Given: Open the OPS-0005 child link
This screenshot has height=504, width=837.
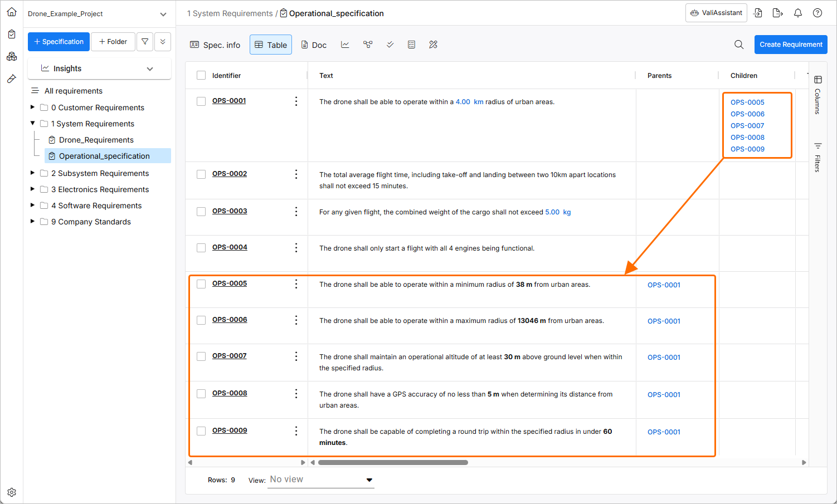Looking at the screenshot, I should pyautogui.click(x=747, y=102).
